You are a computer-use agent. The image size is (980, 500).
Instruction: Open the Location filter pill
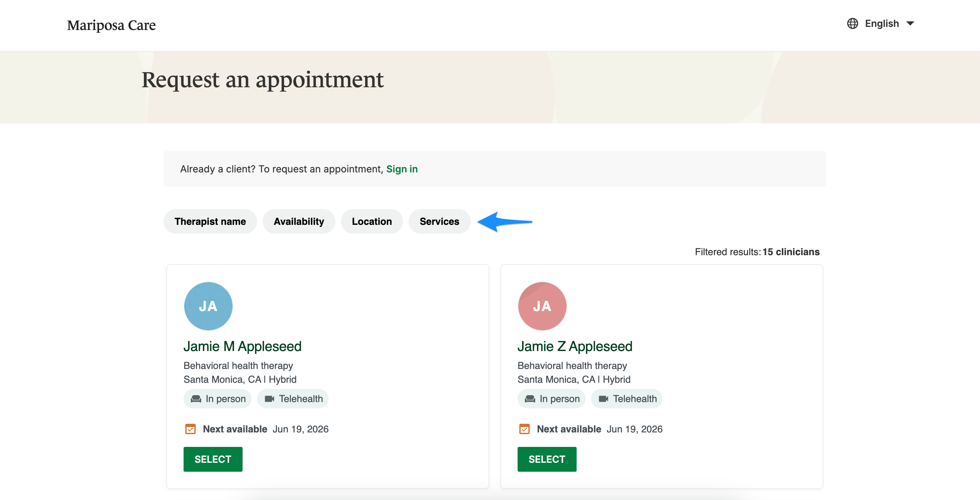pos(372,221)
